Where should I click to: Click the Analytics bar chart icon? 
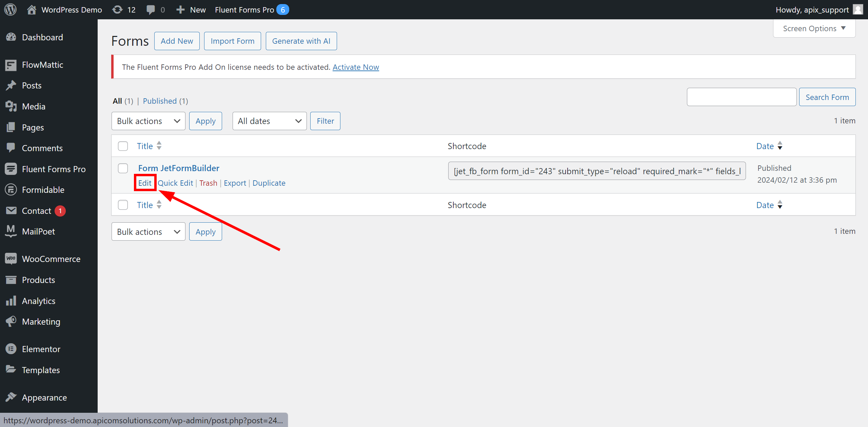coord(11,301)
